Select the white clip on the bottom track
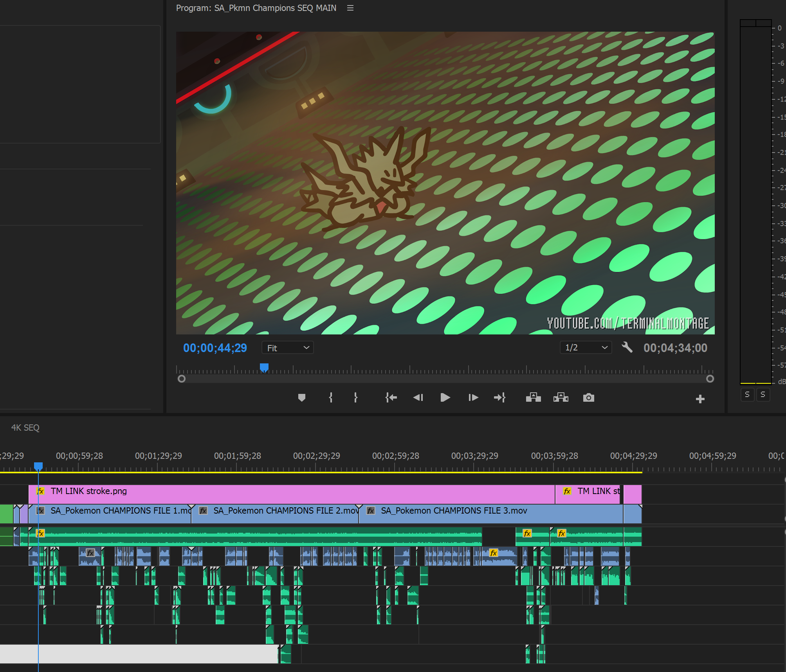The image size is (786, 672). point(139,654)
